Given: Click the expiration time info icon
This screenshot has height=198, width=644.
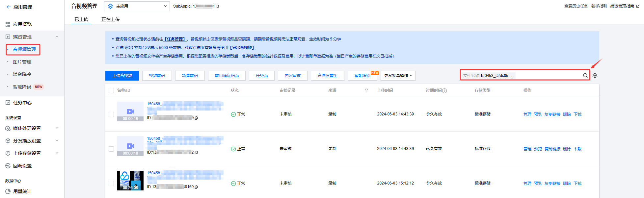Looking at the screenshot, I should pos(444,91).
